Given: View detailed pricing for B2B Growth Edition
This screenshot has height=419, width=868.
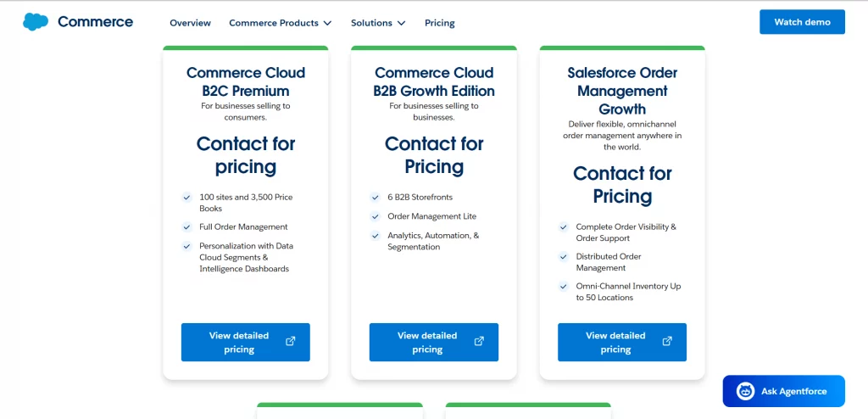Looking at the screenshot, I should [433, 343].
